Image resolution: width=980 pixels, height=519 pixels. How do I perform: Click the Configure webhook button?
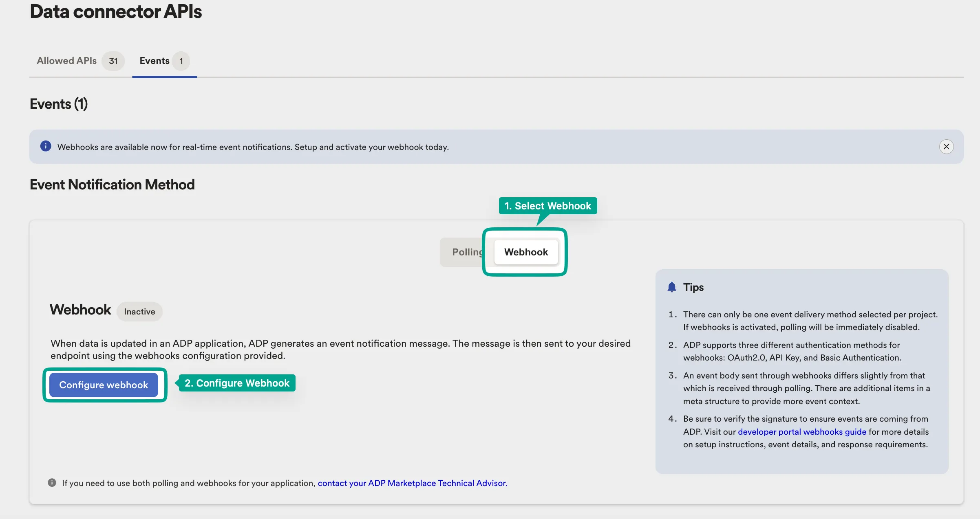(104, 385)
